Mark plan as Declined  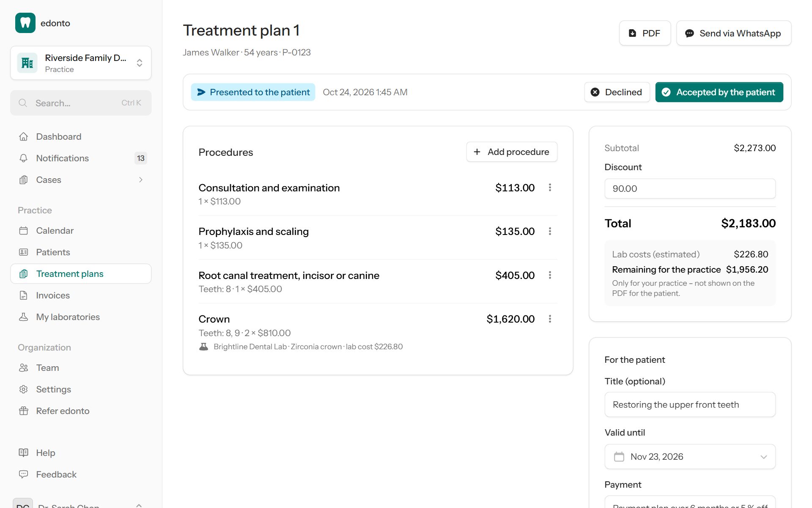pos(617,92)
